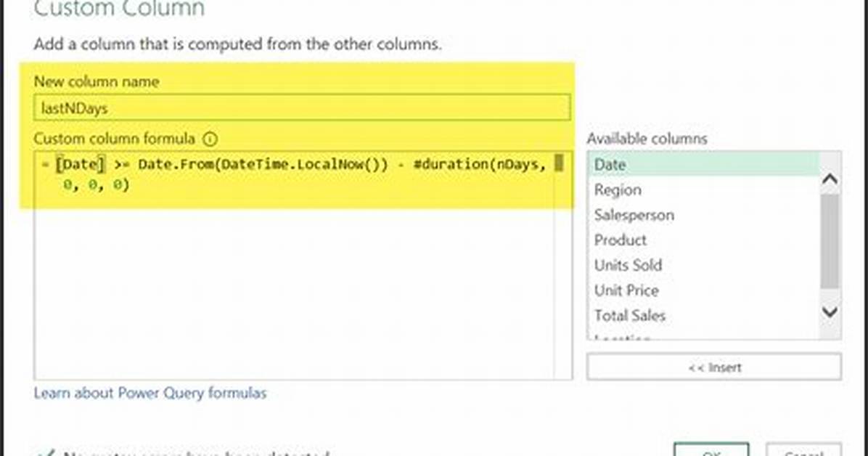Image resolution: width=868 pixels, height=456 pixels.
Task: Click the New column name field
Action: [302, 107]
